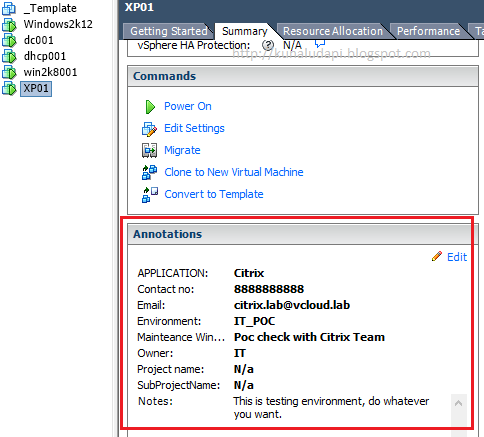Image resolution: width=484 pixels, height=437 pixels.
Task: Click Convert to Template link
Action: coord(214,194)
